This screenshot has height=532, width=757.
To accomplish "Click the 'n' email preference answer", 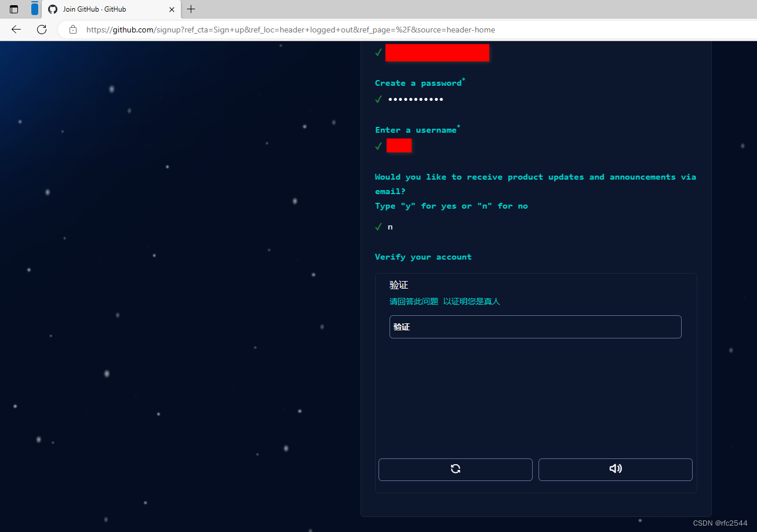I will coord(390,227).
